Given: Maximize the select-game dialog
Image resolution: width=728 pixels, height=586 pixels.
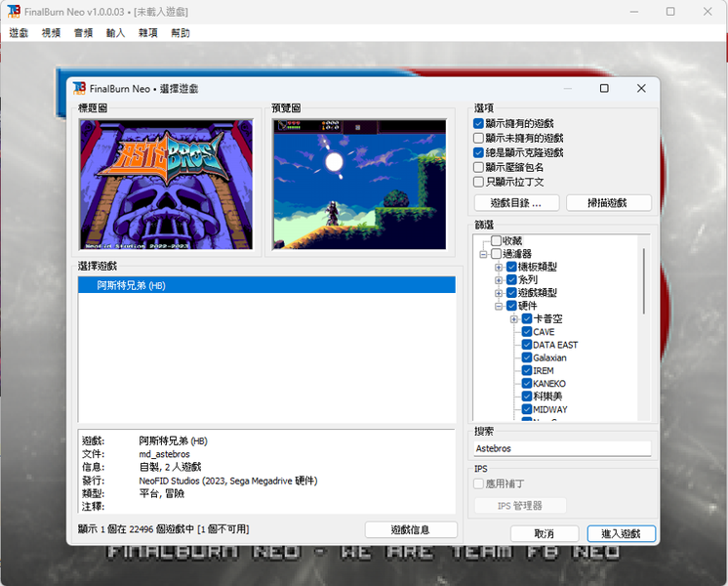Looking at the screenshot, I should click(604, 88).
